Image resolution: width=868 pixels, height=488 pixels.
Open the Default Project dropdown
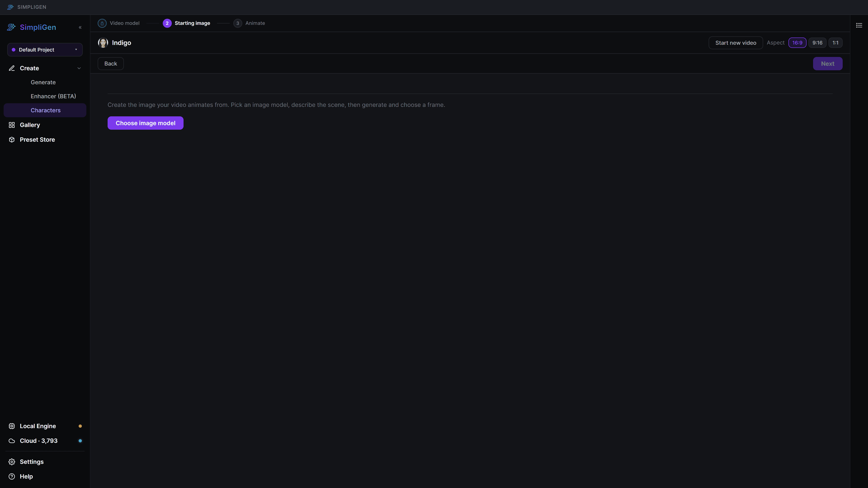tap(45, 49)
